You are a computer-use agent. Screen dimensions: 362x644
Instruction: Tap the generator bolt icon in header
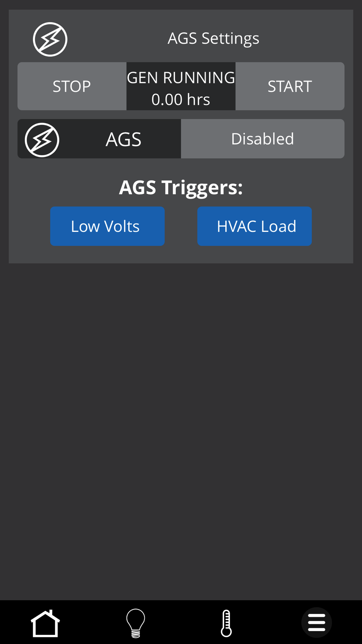pyautogui.click(x=50, y=39)
